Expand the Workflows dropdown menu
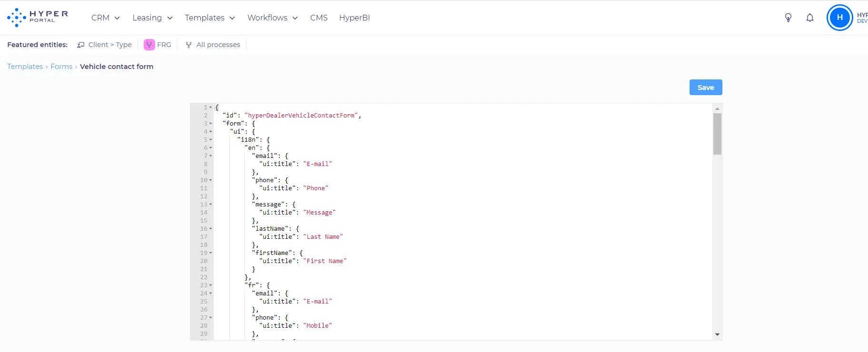Screen dimensions: 868x352 coord(272,18)
